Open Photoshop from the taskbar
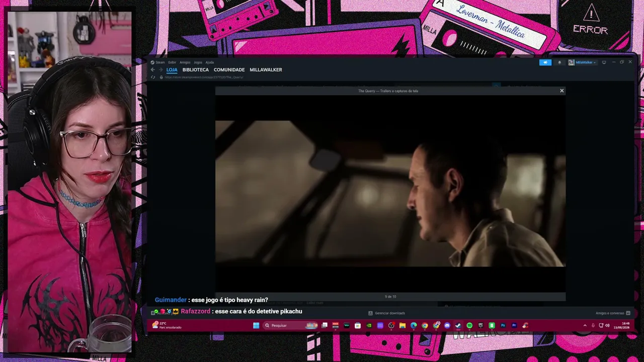This screenshot has height=362, width=644. tap(503, 325)
